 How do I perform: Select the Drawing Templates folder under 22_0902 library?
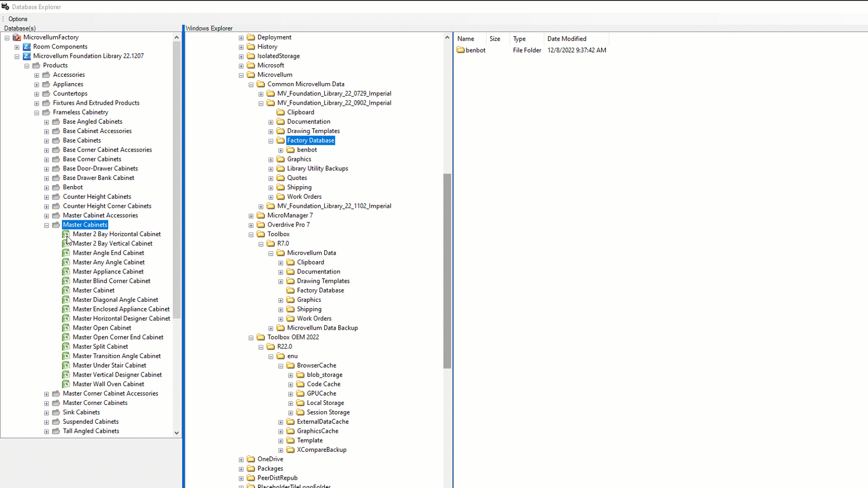point(313,131)
